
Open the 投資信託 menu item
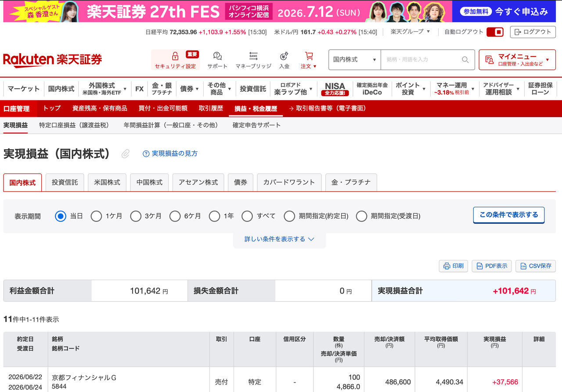253,89
